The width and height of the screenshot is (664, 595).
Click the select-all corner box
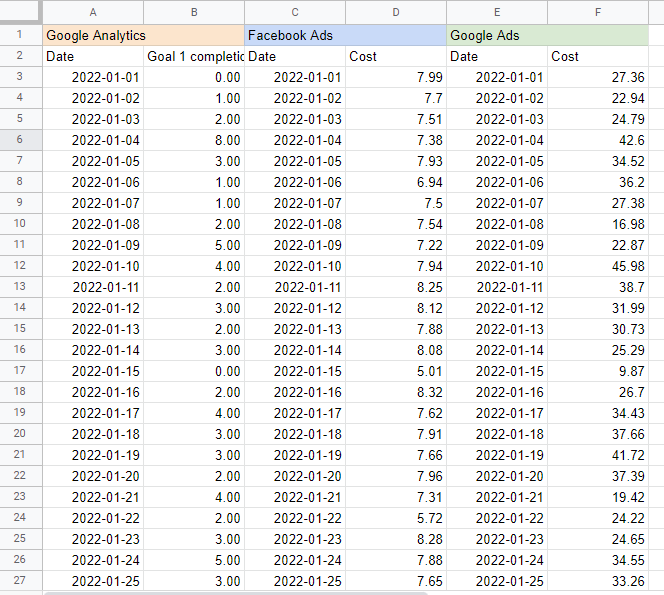point(21,12)
